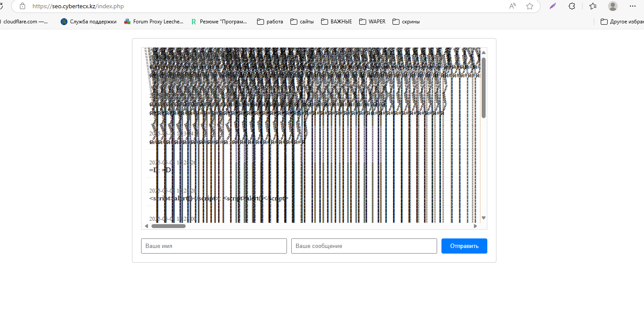Open the cloudflare.com bookmark
644x328 pixels.
(x=25, y=22)
